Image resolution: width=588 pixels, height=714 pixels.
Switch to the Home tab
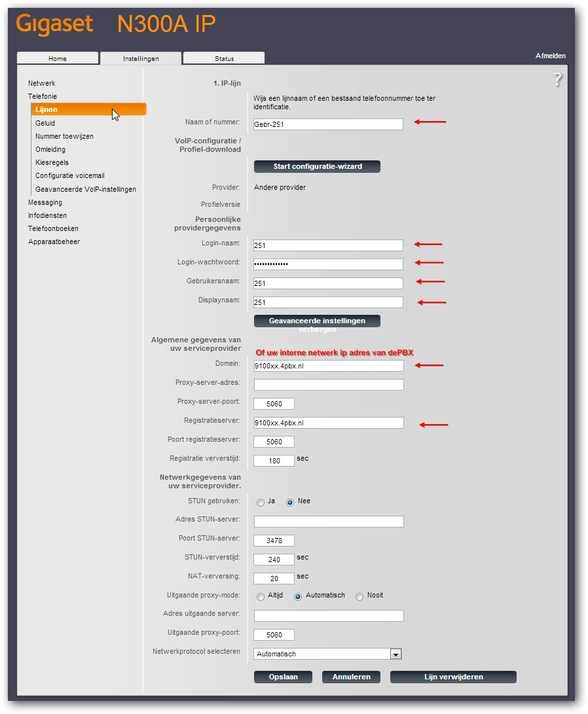[x=58, y=58]
